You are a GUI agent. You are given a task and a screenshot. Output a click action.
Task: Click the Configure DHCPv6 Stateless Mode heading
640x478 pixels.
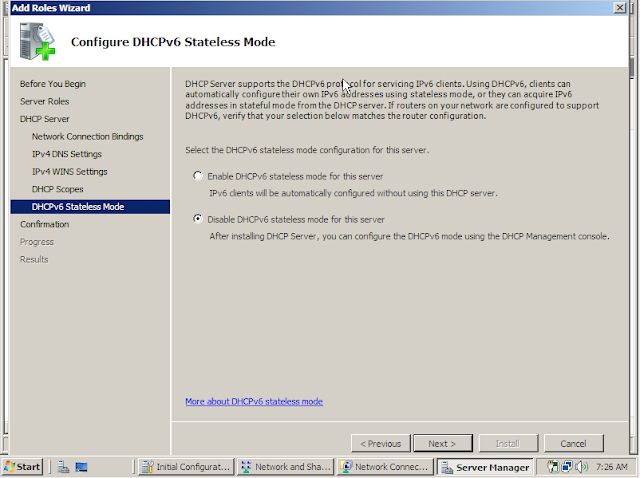point(173,42)
